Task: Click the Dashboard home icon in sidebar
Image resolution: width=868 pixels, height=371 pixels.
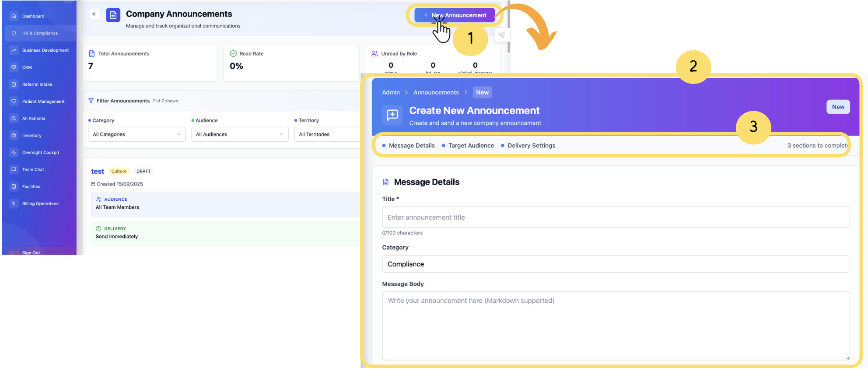Action: pos(14,16)
